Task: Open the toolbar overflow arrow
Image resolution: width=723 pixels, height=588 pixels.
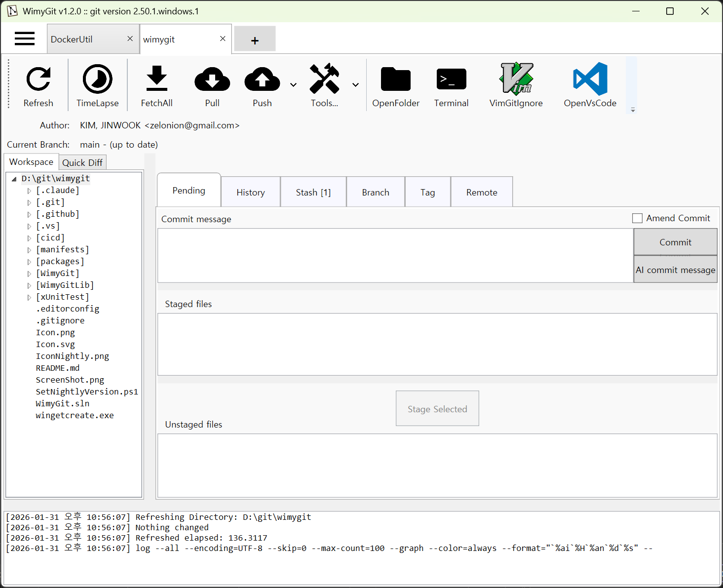Action: point(633,110)
